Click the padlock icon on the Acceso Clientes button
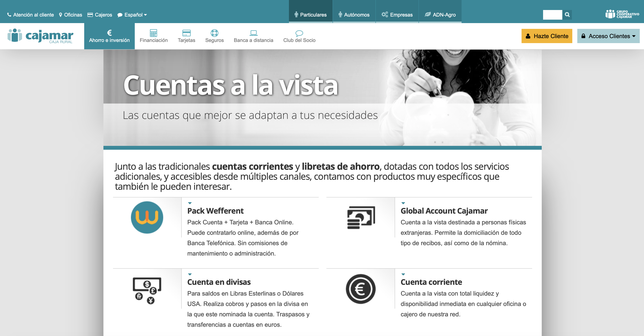This screenshot has width=644, height=336. 583,36
